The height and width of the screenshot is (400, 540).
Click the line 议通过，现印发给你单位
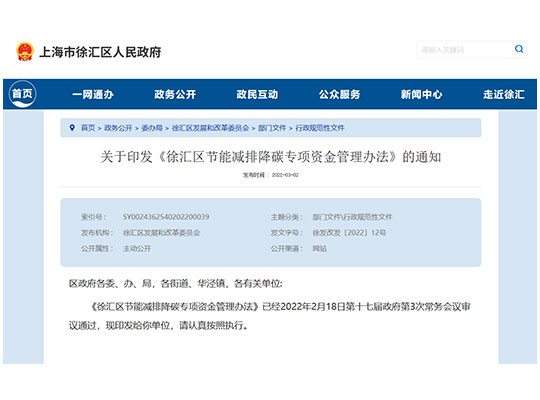pyautogui.click(x=158, y=325)
